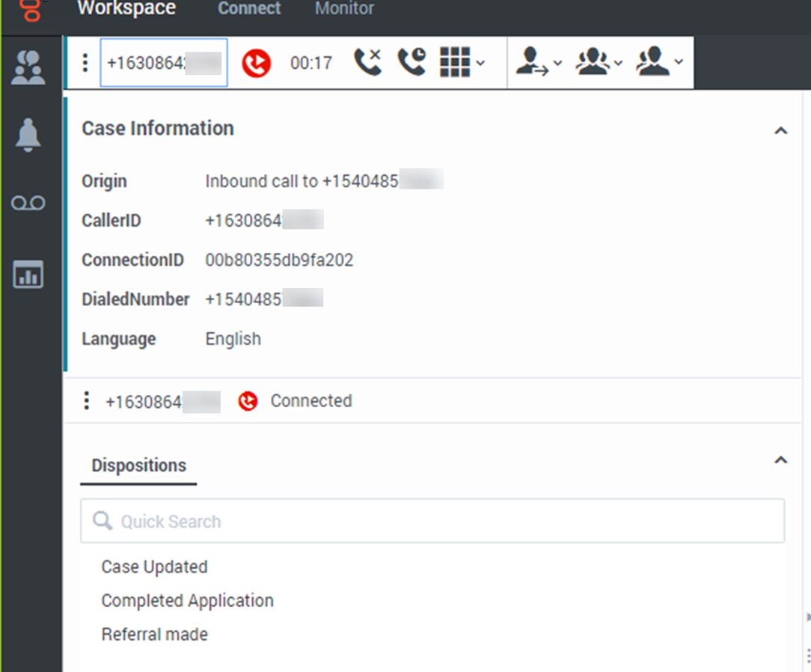
Task: Collapse the Case Information section
Action: [780, 131]
